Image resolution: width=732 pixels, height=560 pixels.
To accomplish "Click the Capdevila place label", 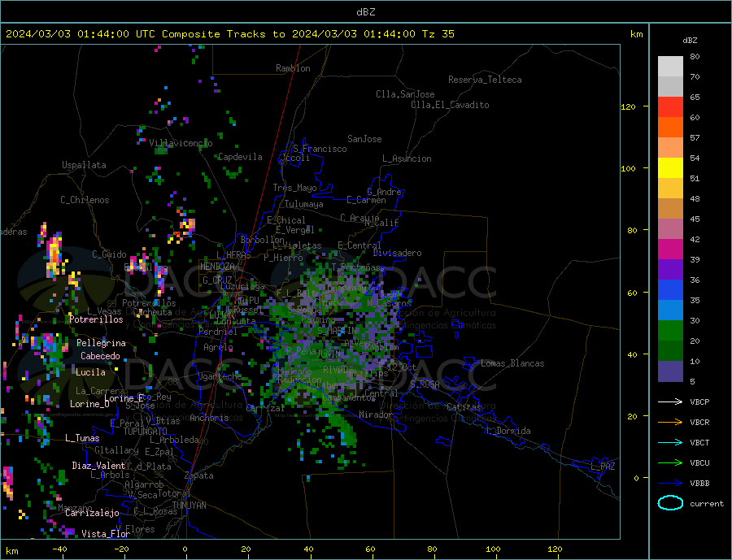I will [x=240, y=157].
